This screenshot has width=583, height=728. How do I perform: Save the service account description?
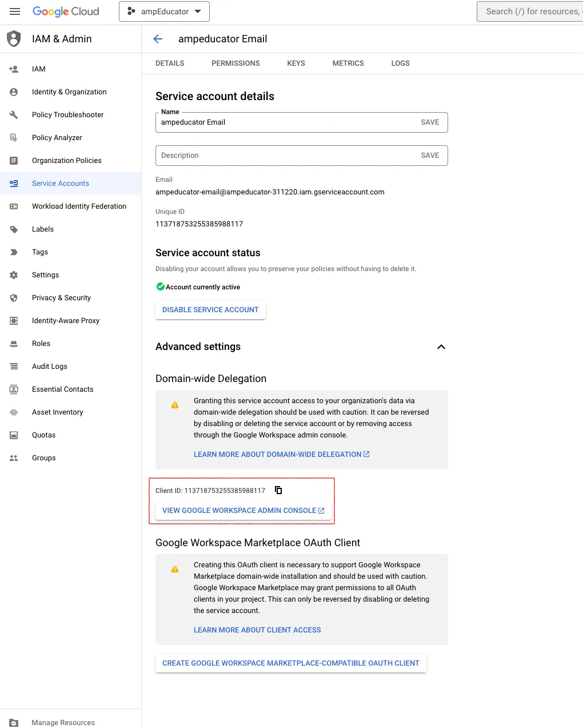click(x=430, y=156)
